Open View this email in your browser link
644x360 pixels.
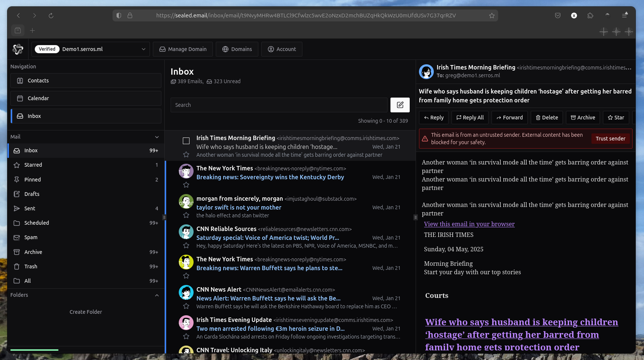[x=469, y=224]
